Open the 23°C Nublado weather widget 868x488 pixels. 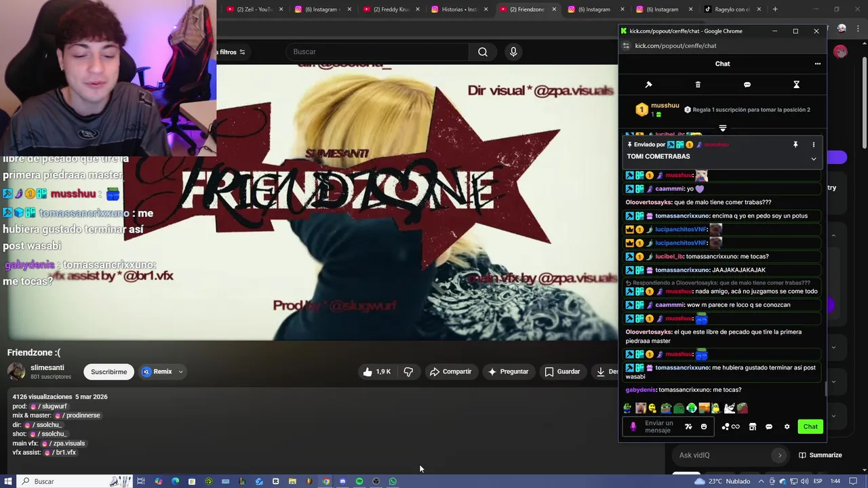point(723,481)
